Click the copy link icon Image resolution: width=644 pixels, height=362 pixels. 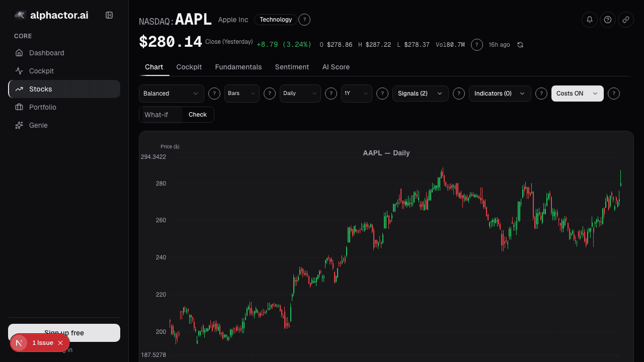tap(626, 20)
